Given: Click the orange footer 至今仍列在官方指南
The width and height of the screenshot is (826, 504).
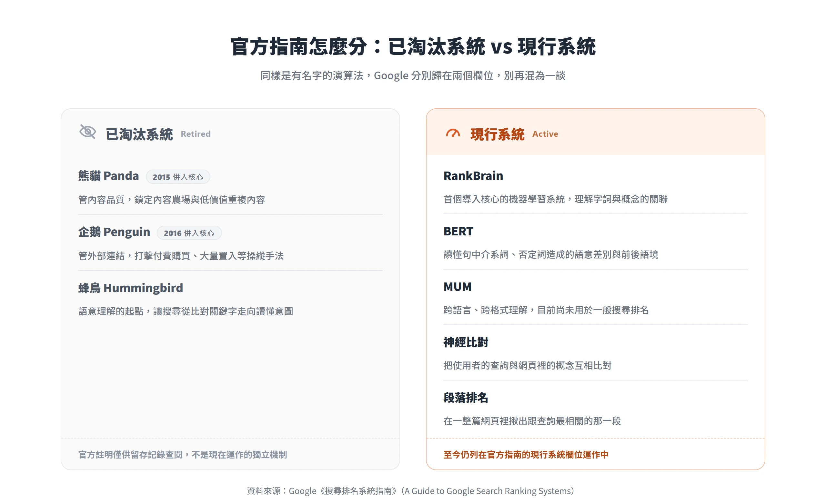Looking at the screenshot, I should click(526, 455).
